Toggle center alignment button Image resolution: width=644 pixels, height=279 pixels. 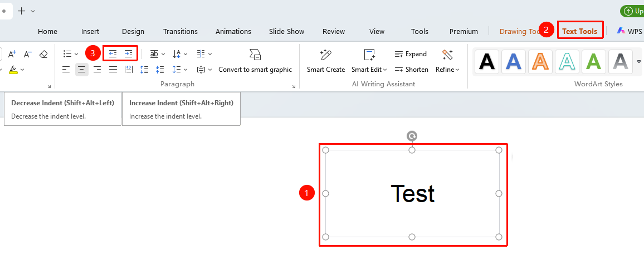point(82,70)
